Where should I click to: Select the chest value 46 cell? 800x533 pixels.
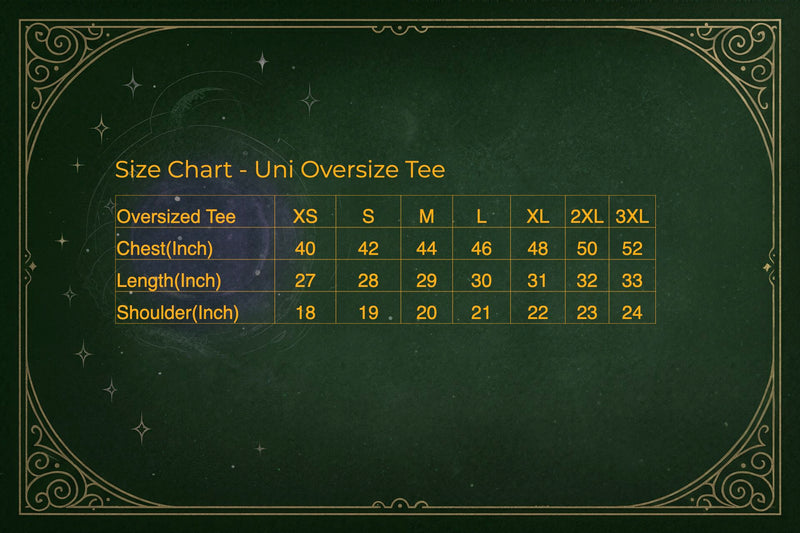[x=481, y=248]
